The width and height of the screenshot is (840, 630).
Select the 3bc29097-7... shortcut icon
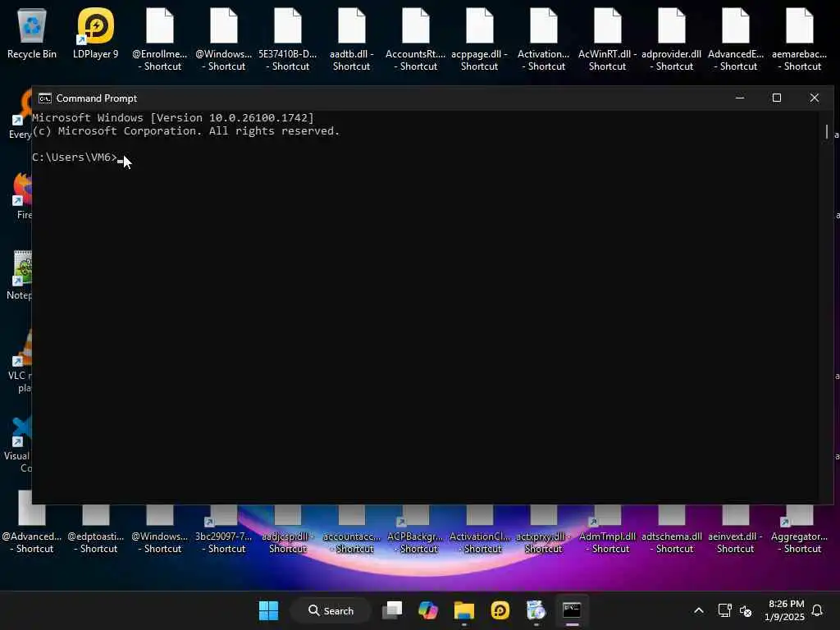(223, 529)
